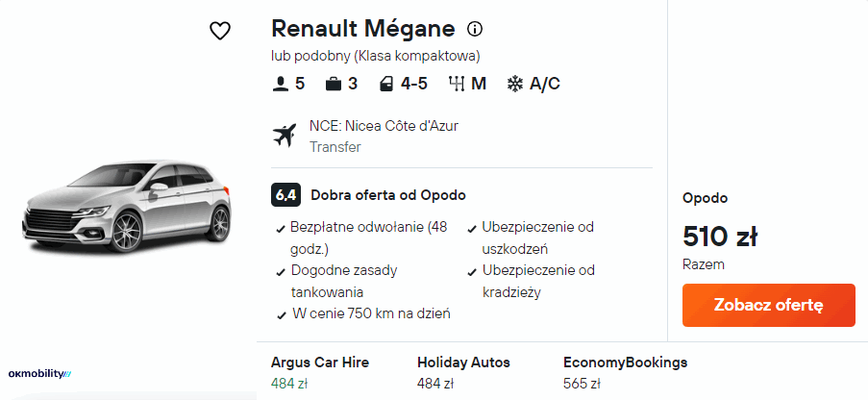Save offer with the heart icon
The height and width of the screenshot is (400, 868).
(x=220, y=31)
